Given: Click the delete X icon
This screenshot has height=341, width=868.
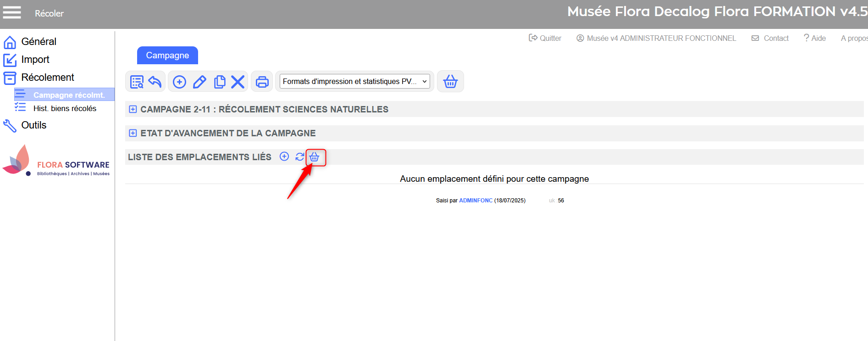Looking at the screenshot, I should (x=238, y=82).
